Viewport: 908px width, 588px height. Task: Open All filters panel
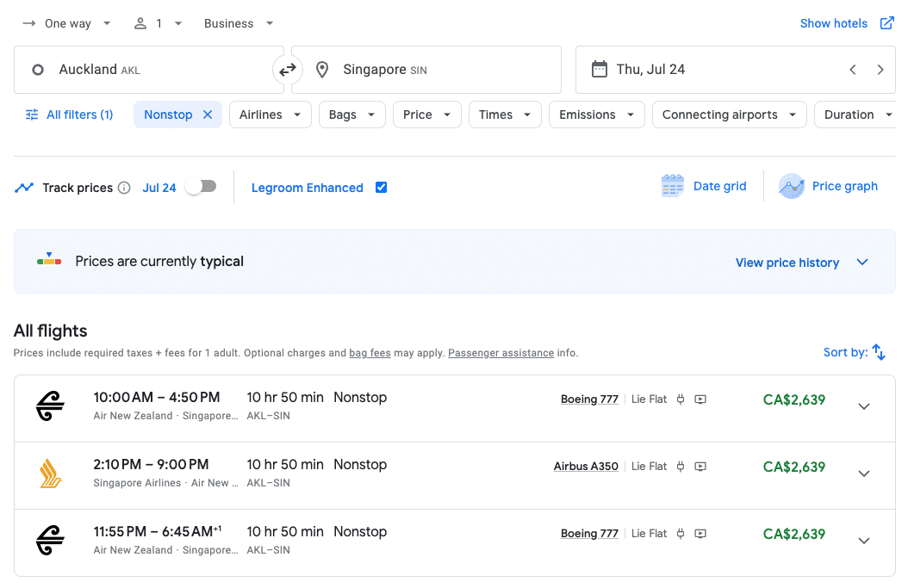(69, 115)
